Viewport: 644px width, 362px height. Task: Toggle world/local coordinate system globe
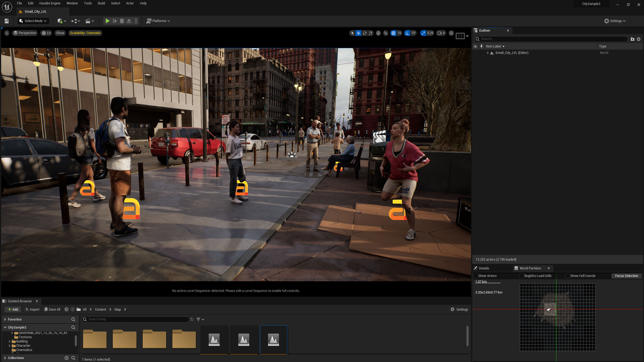[378, 33]
